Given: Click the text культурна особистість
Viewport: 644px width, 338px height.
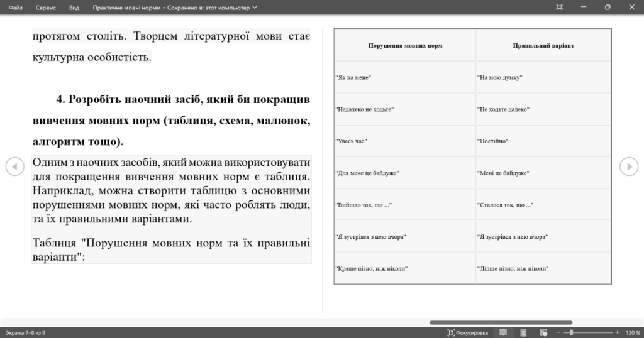Looking at the screenshot, I should 92,57.
